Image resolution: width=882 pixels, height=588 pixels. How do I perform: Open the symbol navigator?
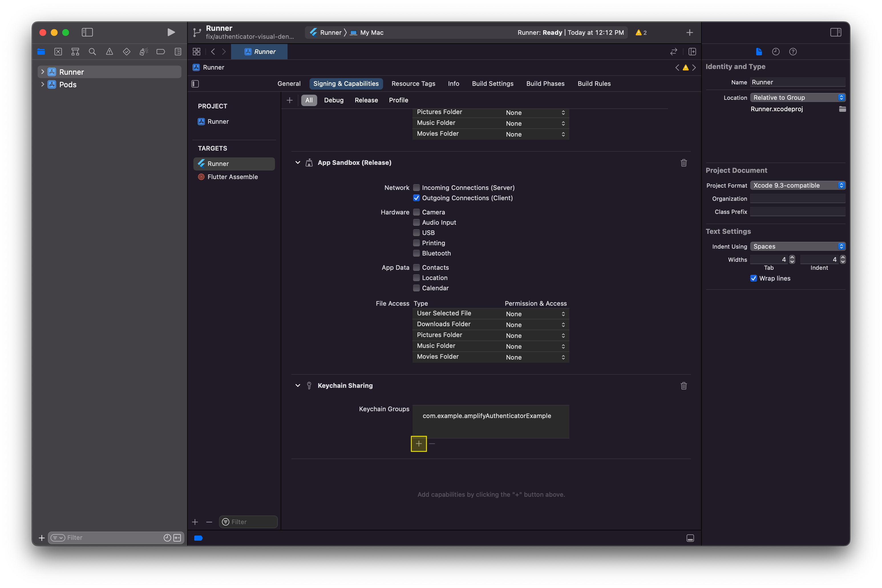coord(75,52)
